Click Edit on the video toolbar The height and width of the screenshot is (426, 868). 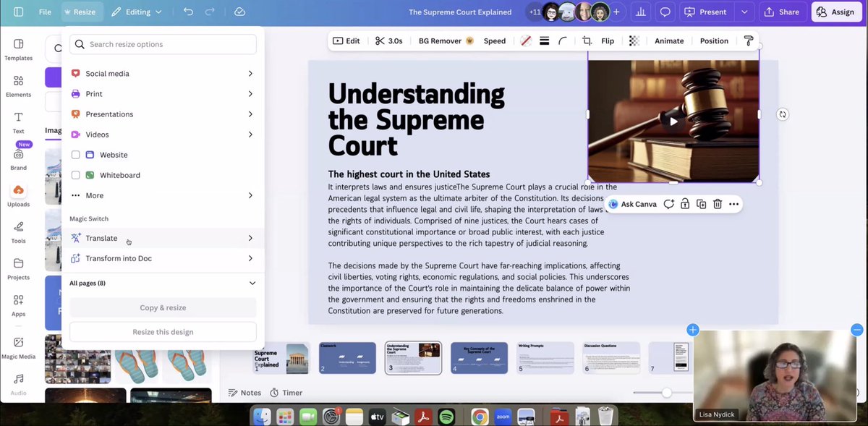pyautogui.click(x=346, y=41)
